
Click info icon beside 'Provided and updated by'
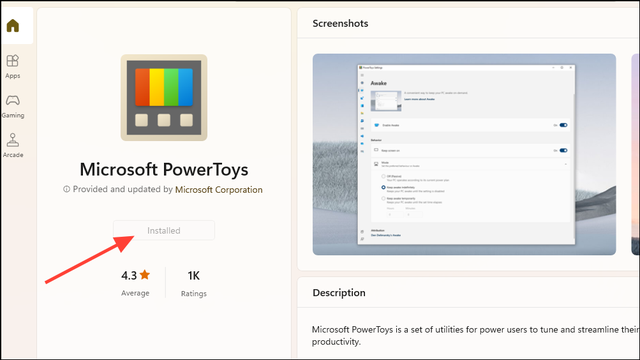click(66, 189)
